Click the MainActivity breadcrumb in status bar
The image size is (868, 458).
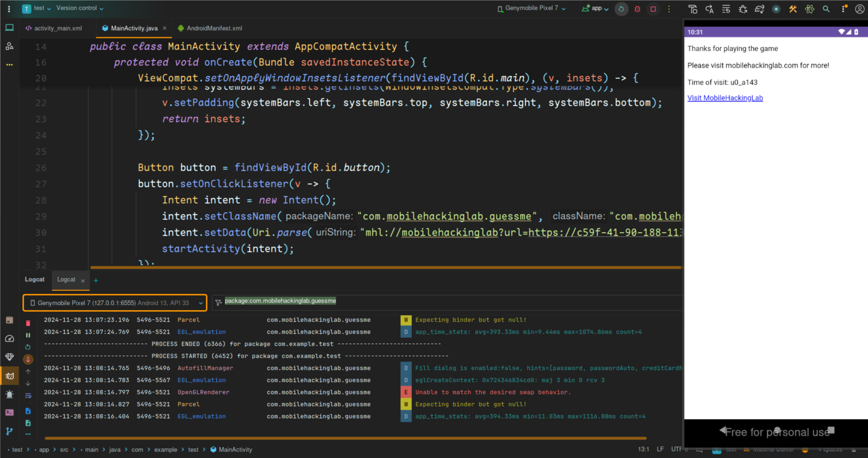[x=231, y=450]
